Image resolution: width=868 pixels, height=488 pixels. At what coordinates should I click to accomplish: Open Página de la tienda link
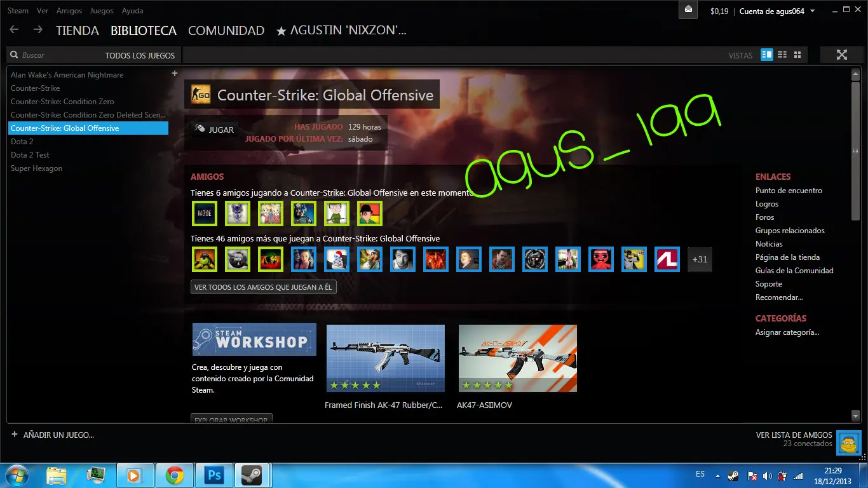[787, 257]
